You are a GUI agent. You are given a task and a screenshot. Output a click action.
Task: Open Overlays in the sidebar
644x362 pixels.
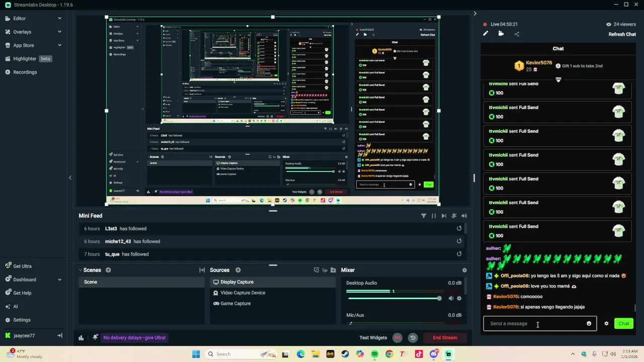pos(22,32)
